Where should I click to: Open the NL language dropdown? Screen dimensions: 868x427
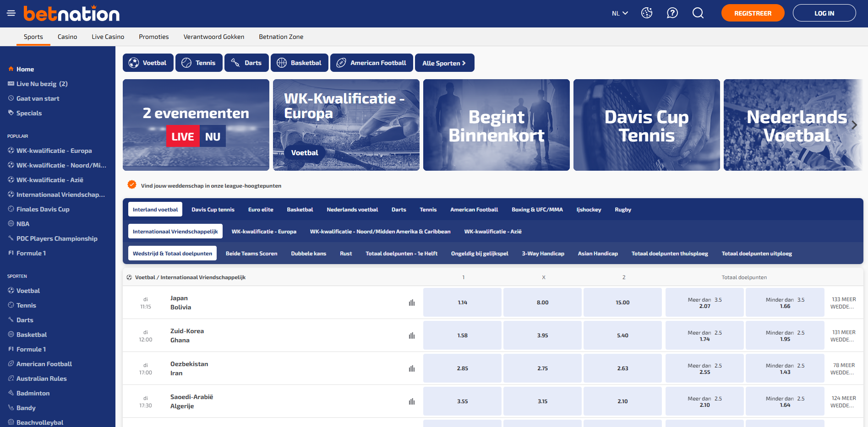tap(620, 13)
